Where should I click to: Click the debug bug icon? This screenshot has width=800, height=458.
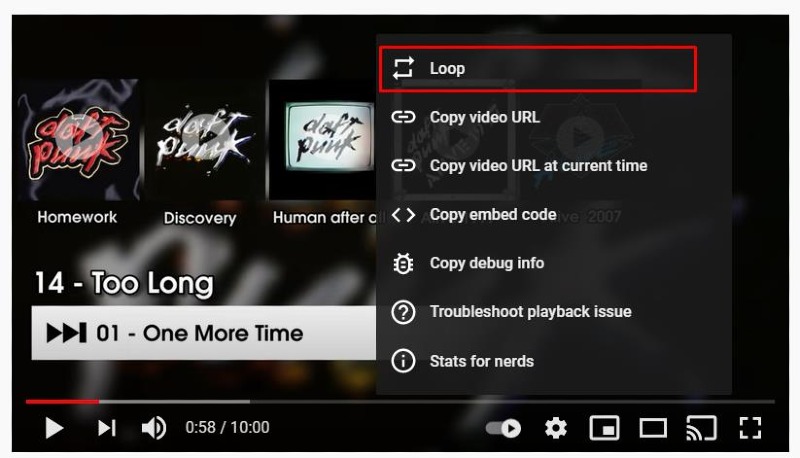403,264
